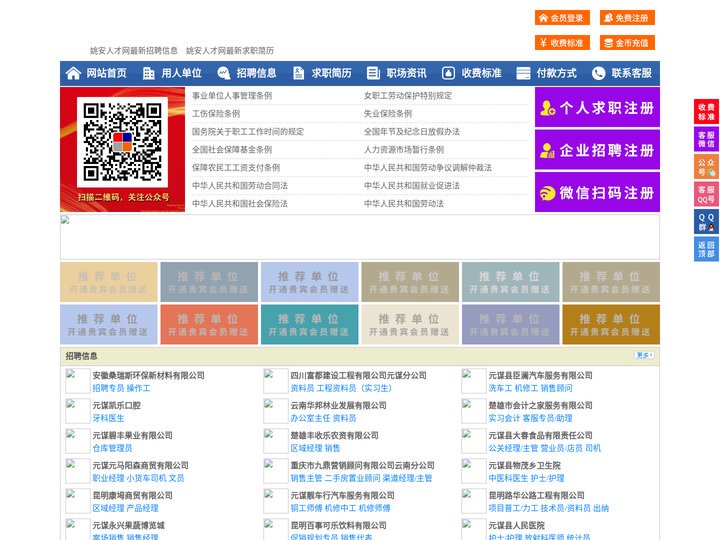This screenshot has width=720, height=540.
Task: Click 个人求职注册 purple button
Action: tap(597, 107)
